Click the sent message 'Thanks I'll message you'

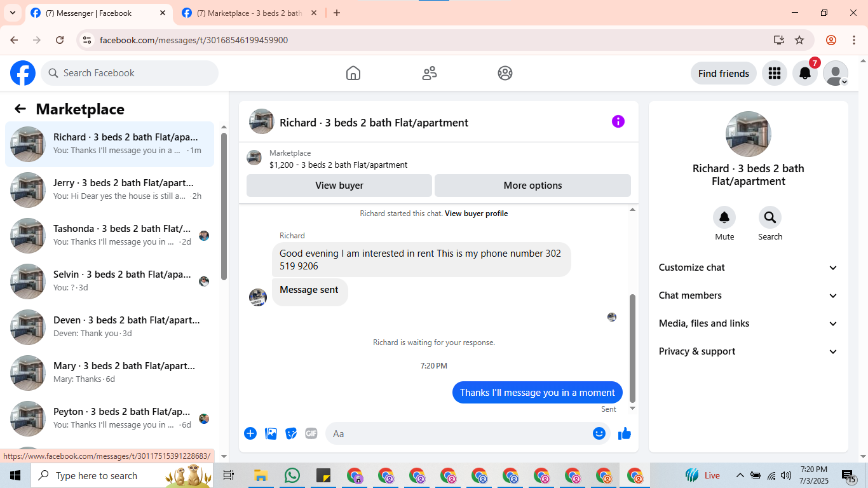538,393
